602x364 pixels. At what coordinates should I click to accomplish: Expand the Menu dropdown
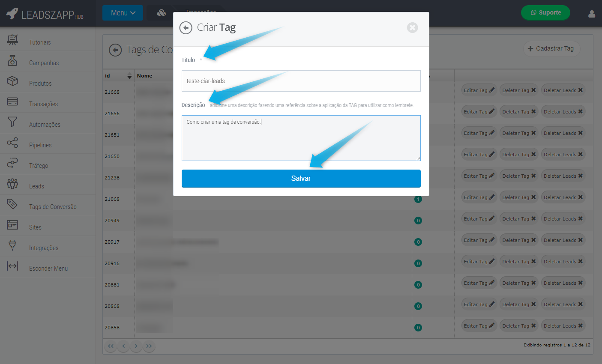(123, 13)
